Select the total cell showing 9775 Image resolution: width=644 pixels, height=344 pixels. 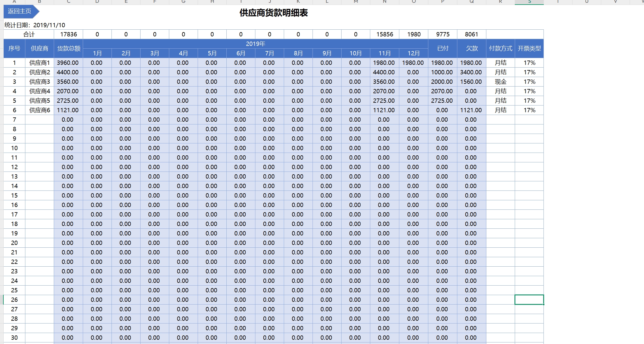(443, 34)
